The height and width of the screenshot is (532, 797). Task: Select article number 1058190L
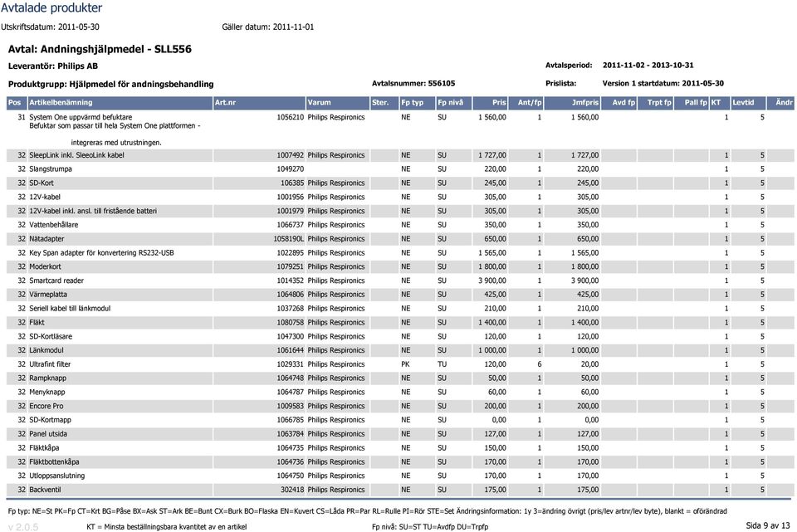(x=289, y=239)
